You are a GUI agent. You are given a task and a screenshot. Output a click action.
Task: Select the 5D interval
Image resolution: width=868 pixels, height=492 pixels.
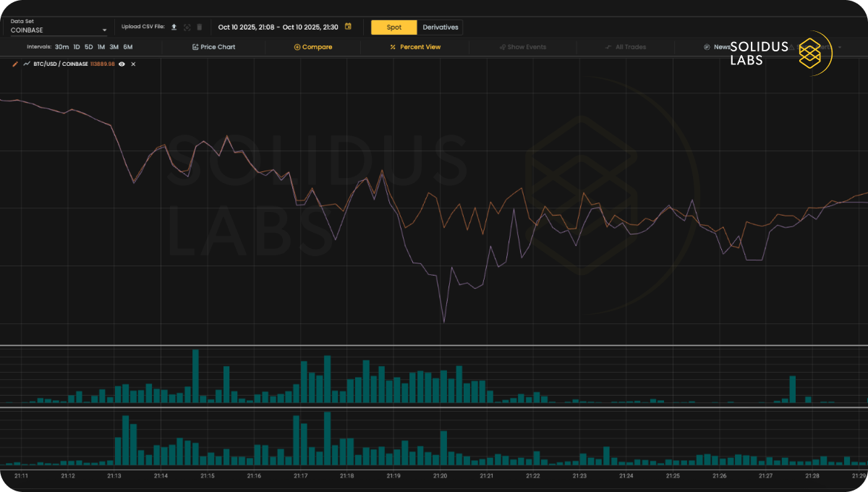coord(89,47)
